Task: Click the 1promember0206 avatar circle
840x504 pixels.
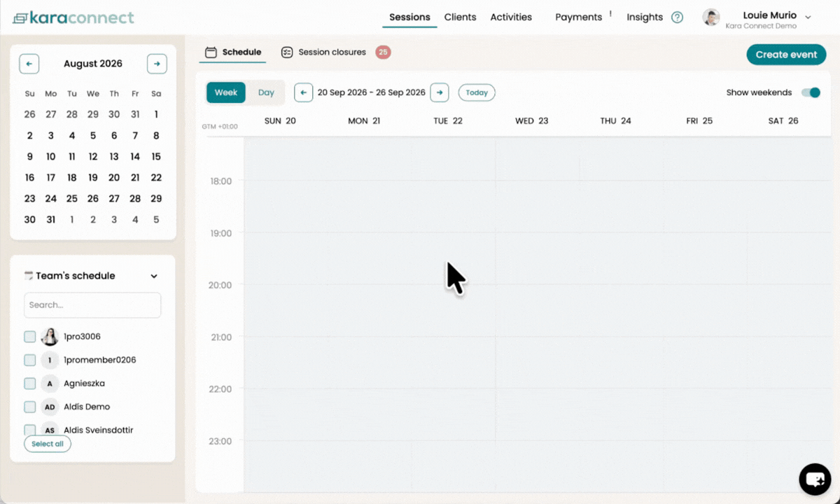Action: tap(50, 360)
